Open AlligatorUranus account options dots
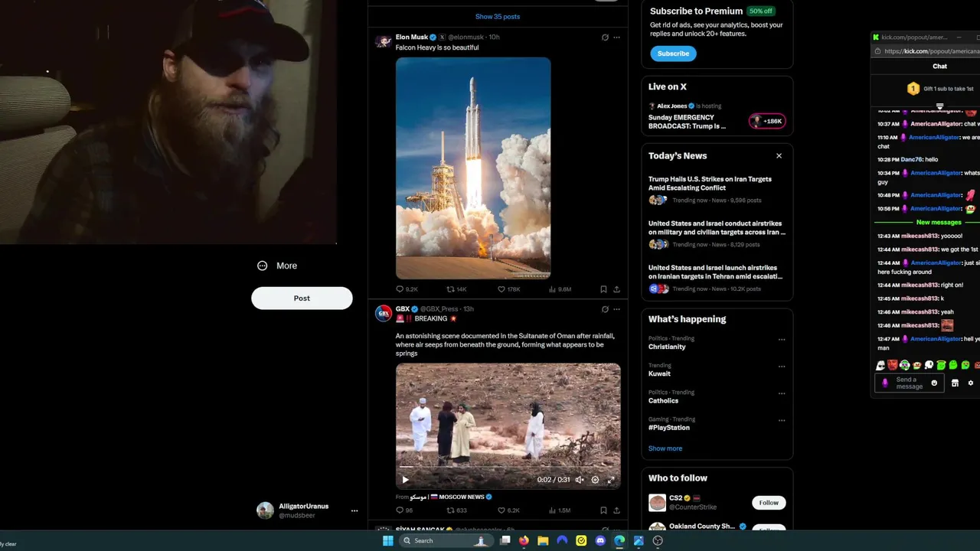 [x=354, y=510]
